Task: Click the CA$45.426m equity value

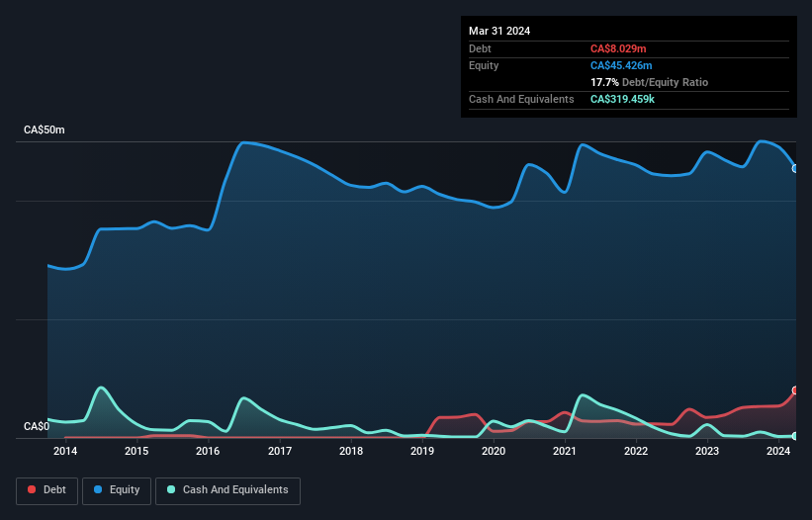Action: click(621, 65)
